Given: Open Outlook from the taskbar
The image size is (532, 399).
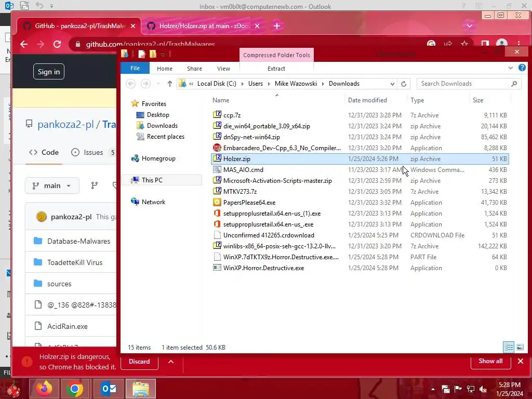Looking at the screenshot, I should click(109, 389).
